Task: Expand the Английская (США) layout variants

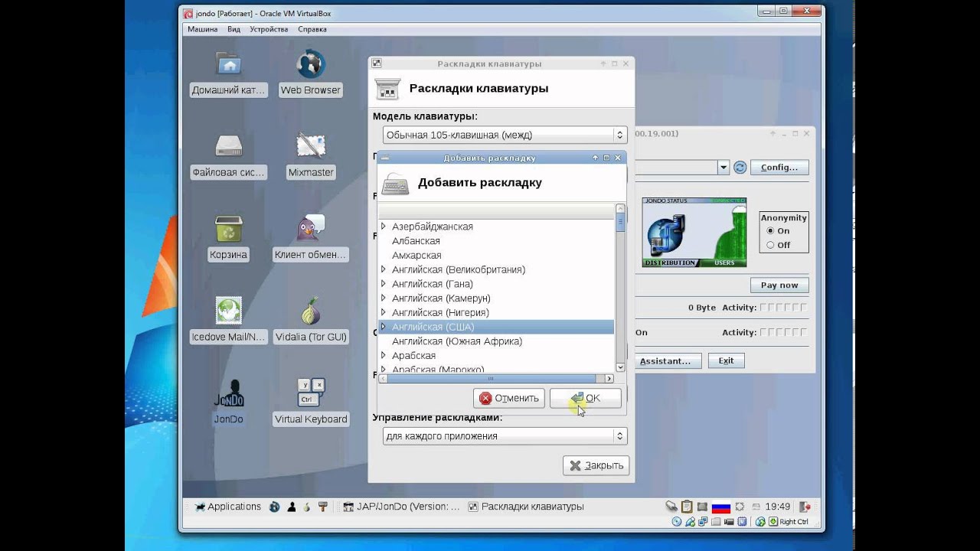Action: pyautogui.click(x=384, y=327)
